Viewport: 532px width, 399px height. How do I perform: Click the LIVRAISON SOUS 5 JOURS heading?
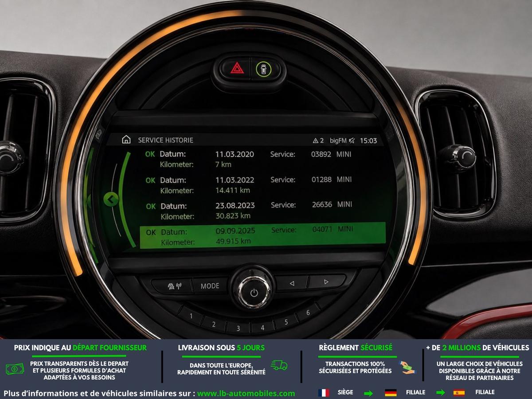pos(221,348)
